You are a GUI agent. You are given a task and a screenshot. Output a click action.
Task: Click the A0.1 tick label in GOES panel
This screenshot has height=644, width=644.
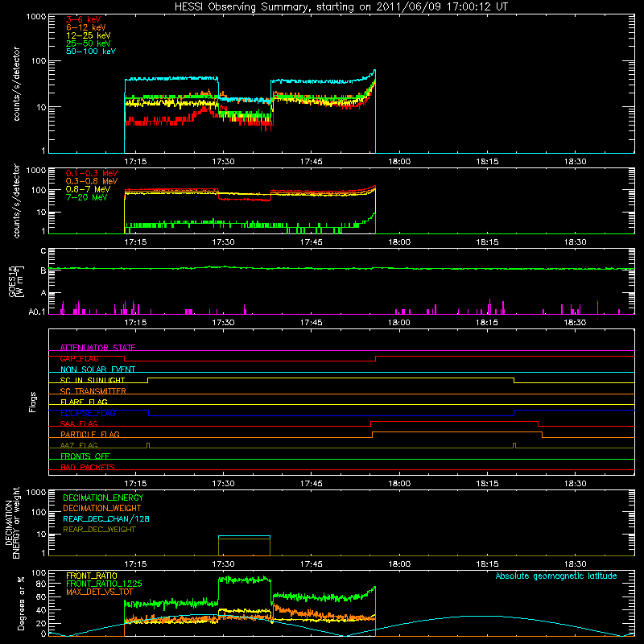click(36, 312)
